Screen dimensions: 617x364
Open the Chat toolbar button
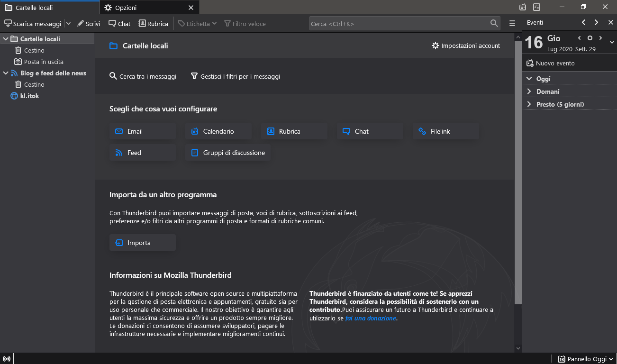tap(119, 24)
